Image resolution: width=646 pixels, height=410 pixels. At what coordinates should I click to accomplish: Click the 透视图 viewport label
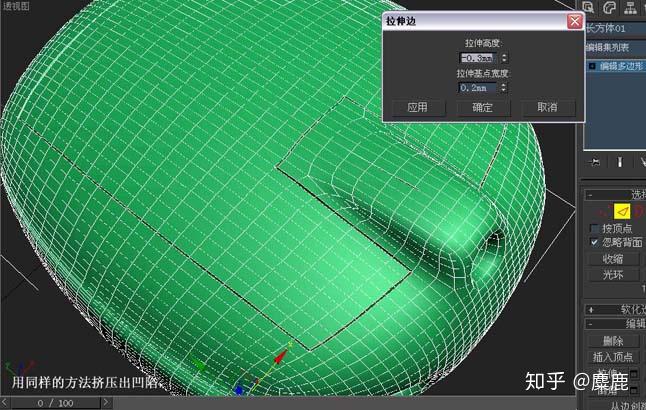pyautogui.click(x=16, y=6)
